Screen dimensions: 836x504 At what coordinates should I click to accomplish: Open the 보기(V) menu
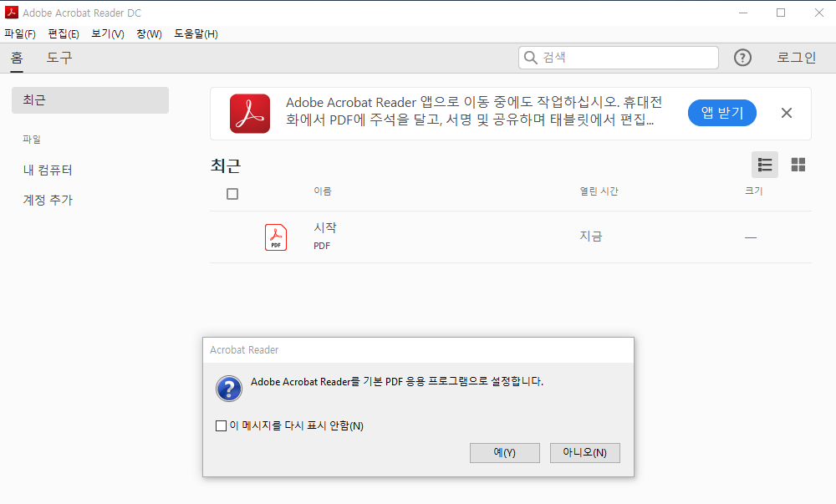(108, 34)
